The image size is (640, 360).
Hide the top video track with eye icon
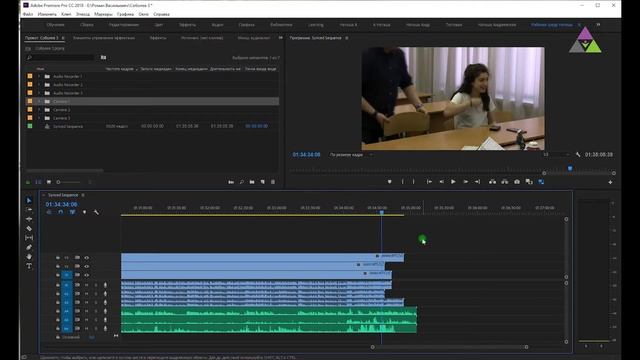coord(87,258)
